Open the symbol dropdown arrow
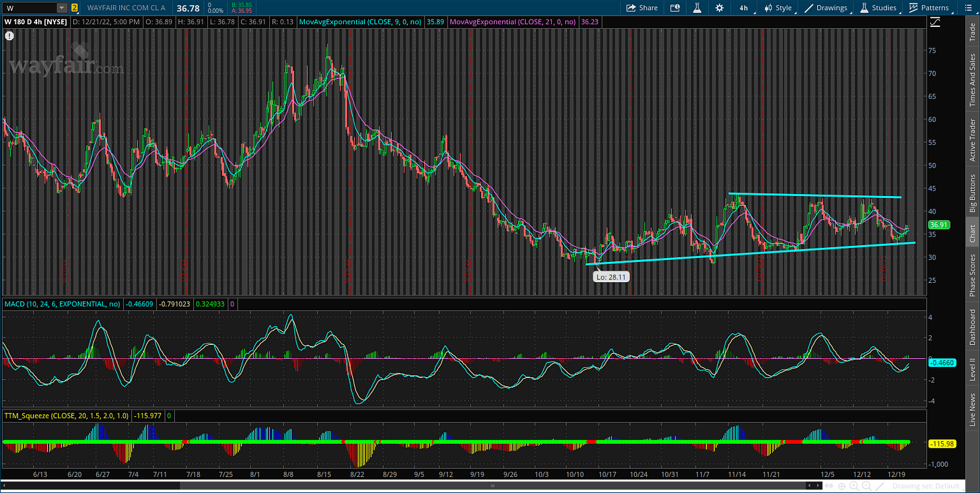Screen dimensions: 980x493 click(62, 8)
